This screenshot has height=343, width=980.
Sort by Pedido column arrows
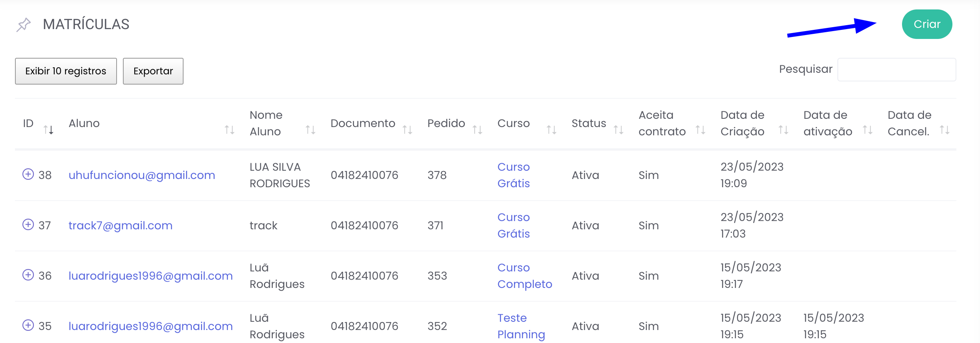click(477, 129)
